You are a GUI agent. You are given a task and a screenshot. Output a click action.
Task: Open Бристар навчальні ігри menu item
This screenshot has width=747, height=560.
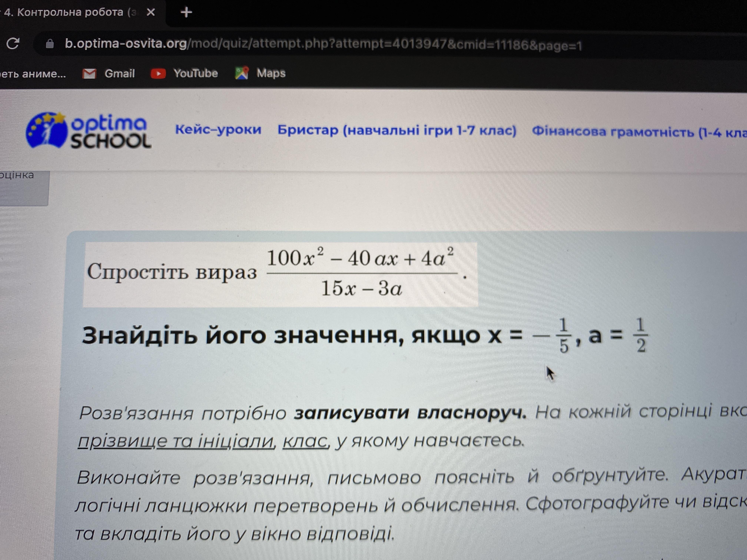pyautogui.click(x=397, y=130)
